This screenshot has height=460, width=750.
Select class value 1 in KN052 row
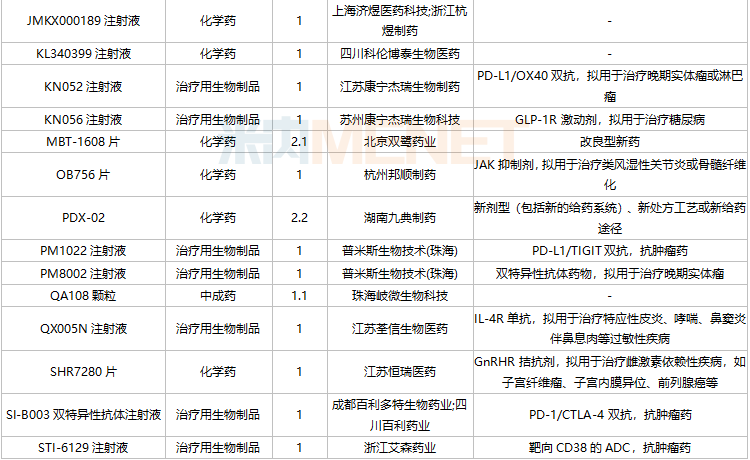[299, 87]
